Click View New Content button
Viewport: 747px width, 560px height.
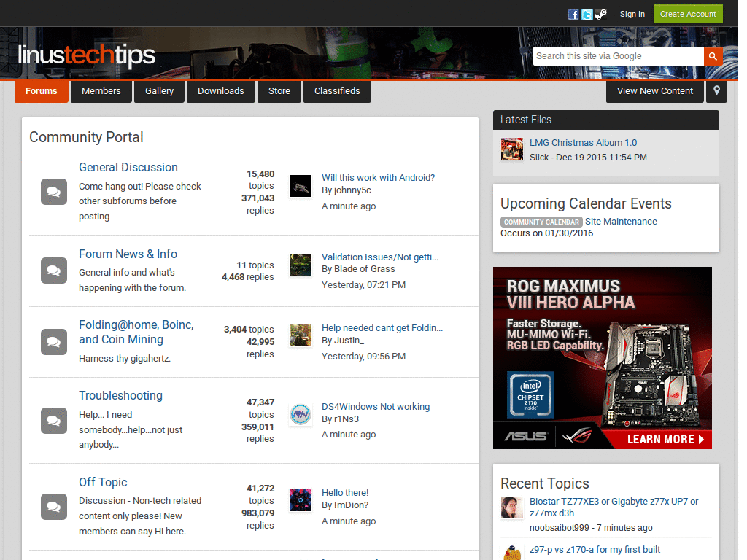tap(654, 91)
